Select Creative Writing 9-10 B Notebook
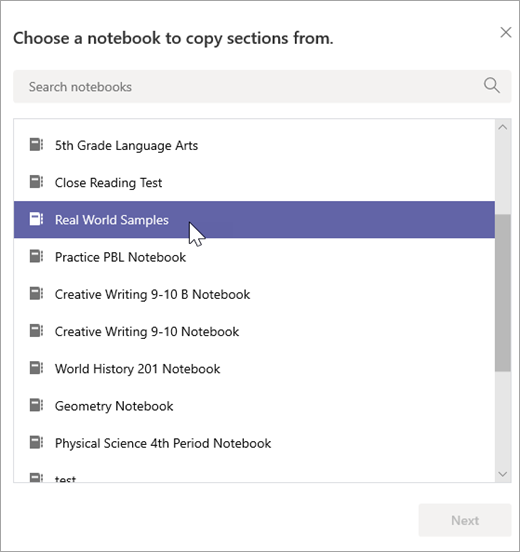520x552 pixels. click(x=254, y=294)
